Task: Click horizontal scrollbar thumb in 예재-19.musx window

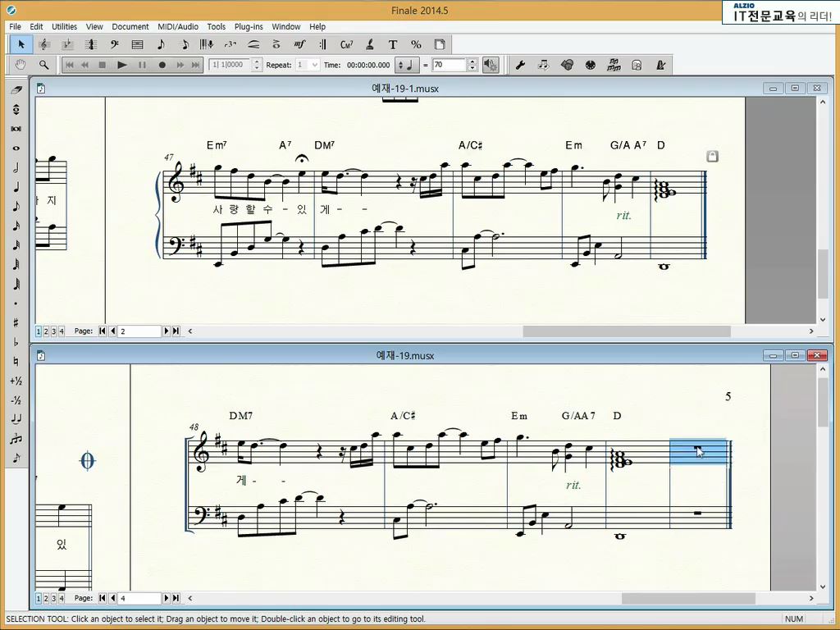Action: click(688, 598)
